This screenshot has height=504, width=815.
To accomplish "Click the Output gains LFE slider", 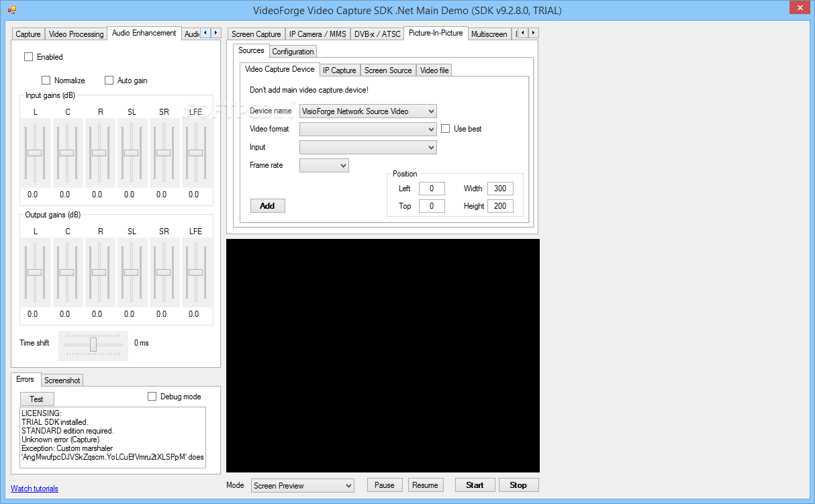I will pyautogui.click(x=195, y=272).
